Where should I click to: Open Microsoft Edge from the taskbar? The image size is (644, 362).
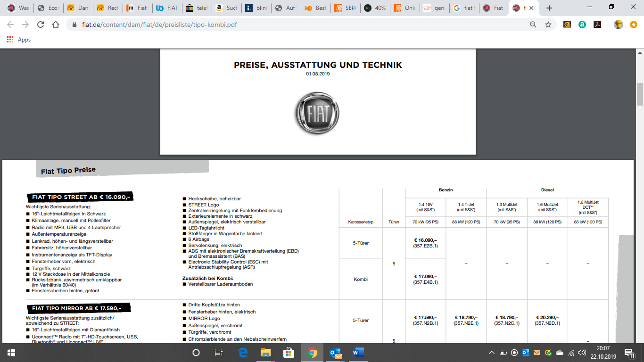click(x=243, y=353)
